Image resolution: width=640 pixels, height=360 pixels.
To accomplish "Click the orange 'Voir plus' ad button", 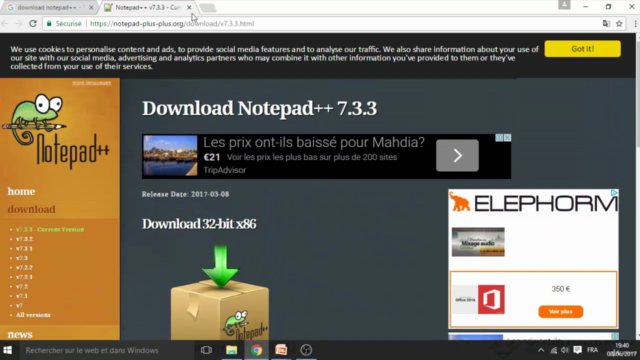I will click(x=560, y=311).
